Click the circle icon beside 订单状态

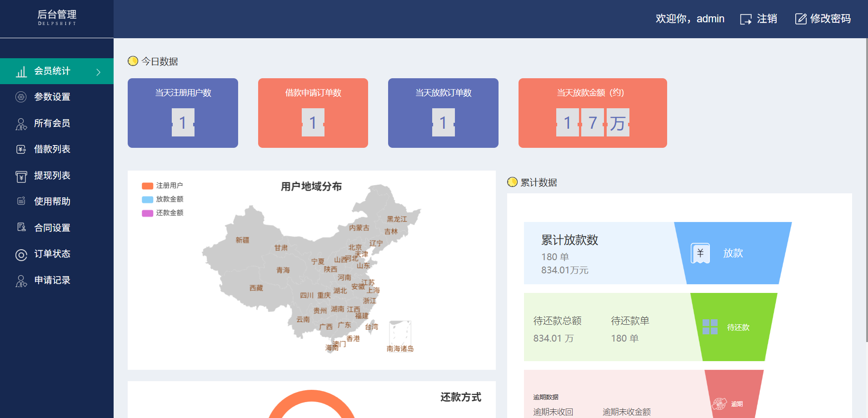pos(21,255)
